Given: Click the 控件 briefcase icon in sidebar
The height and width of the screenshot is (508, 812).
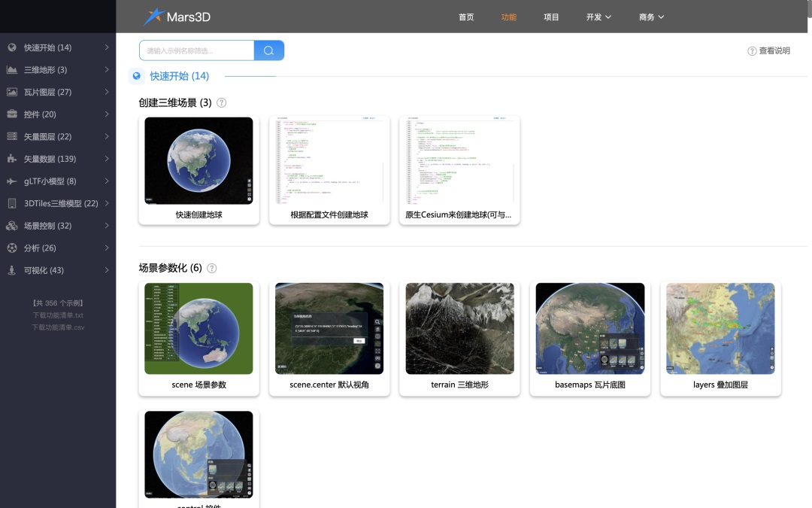Looking at the screenshot, I should click(12, 114).
